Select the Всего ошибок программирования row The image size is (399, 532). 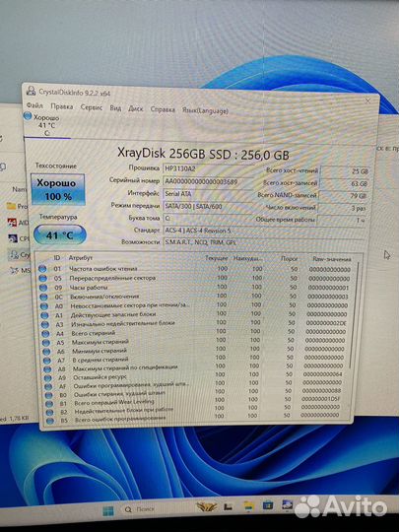click(x=195, y=418)
